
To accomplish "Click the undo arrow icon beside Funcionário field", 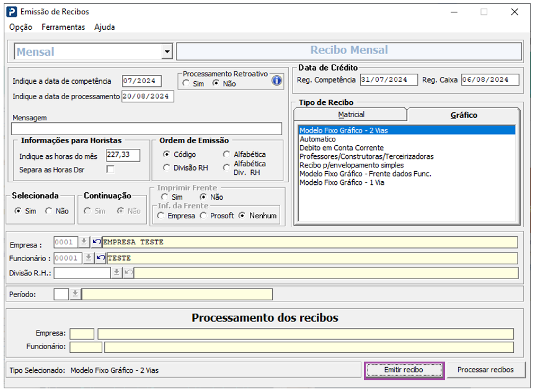I will click(x=100, y=258).
